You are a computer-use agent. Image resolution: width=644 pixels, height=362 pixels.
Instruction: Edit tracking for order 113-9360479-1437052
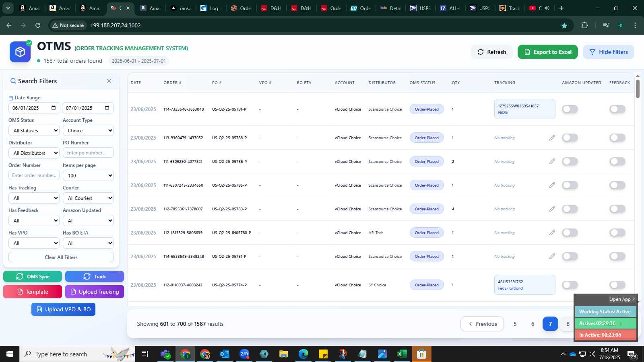tap(552, 138)
